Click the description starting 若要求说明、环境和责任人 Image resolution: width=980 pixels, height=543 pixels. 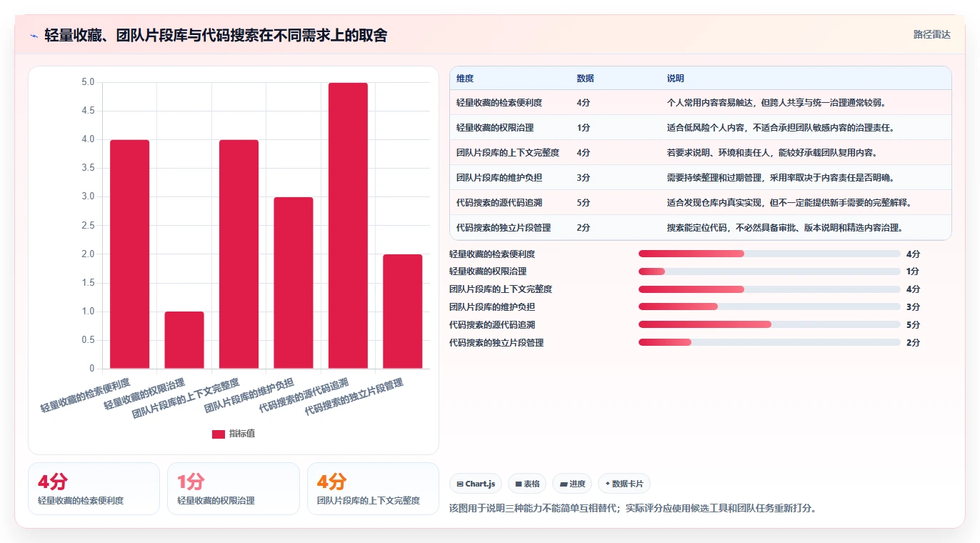(772, 153)
